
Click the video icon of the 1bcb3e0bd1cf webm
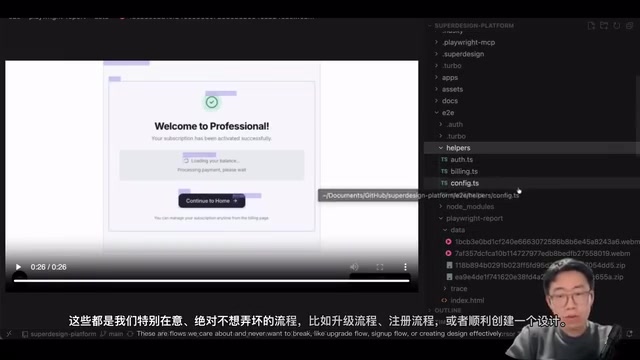[449, 242]
